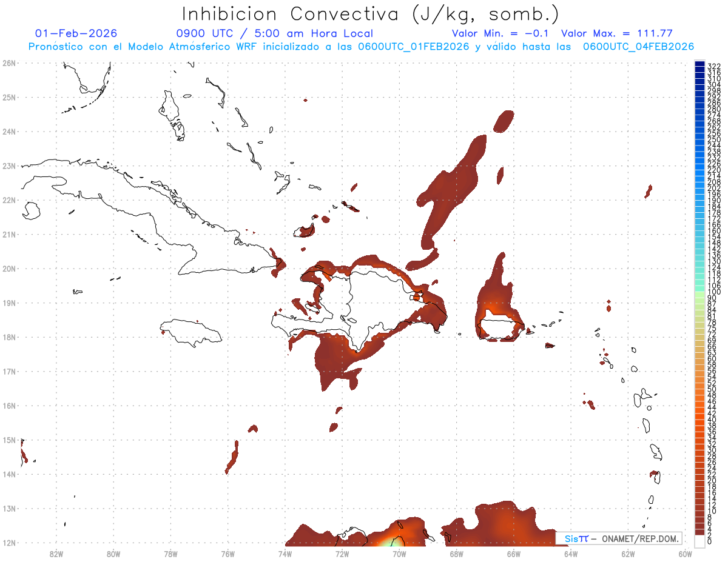728x562 pixels.
Task: Click the '0' colorbar value at the bottom
Action: (x=710, y=541)
